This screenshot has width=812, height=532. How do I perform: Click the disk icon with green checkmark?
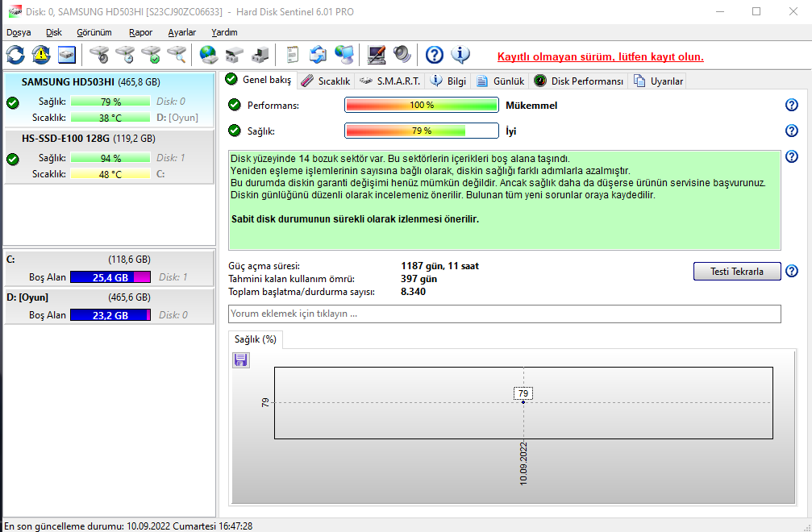(x=151, y=54)
